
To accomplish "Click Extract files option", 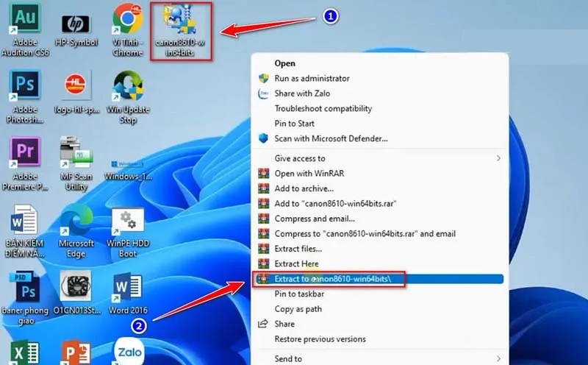I will pos(380,248).
